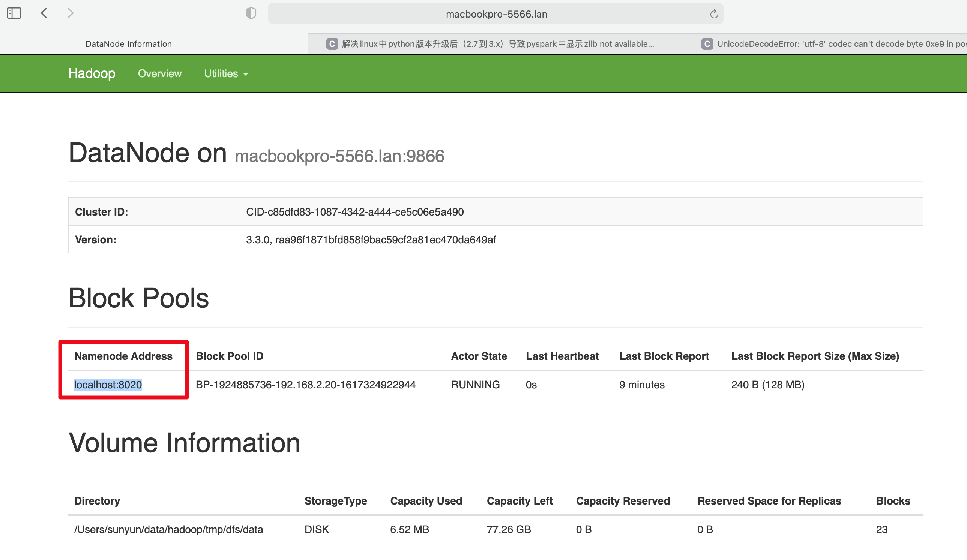Click the pyspark tab's favicon
This screenshot has height=560, width=967.
pos(332,44)
